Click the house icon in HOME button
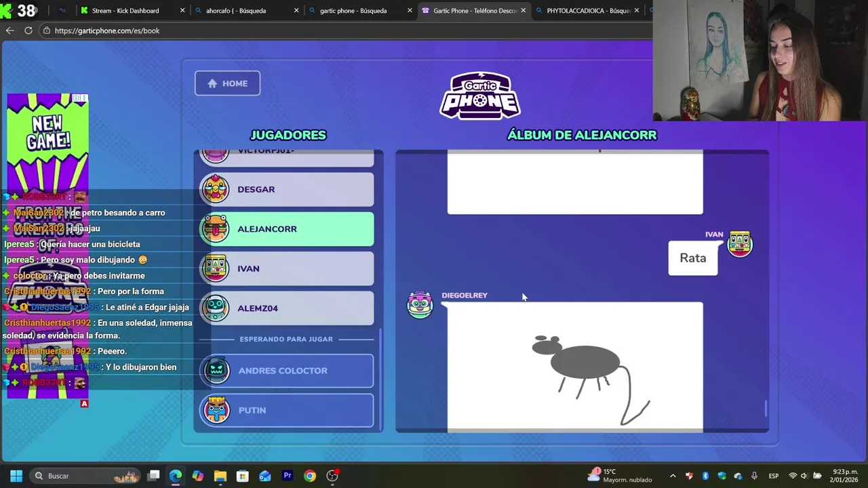The image size is (868, 488). pyautogui.click(x=212, y=83)
